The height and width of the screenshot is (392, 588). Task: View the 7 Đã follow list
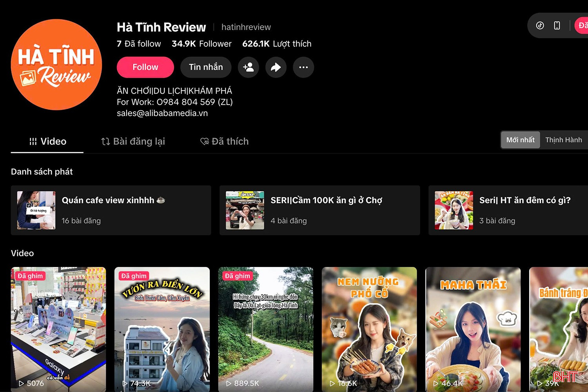[x=139, y=44]
